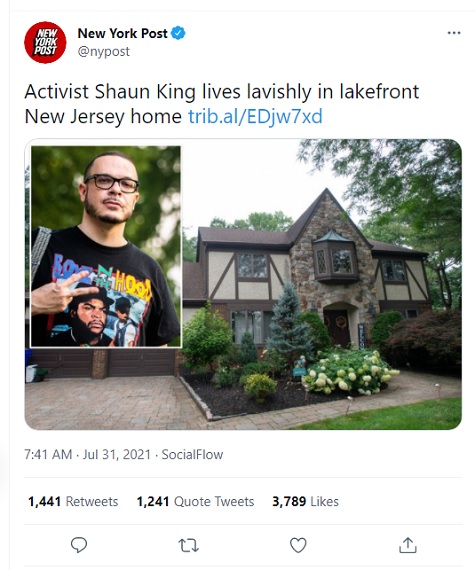
Task: Open the @nypost handle
Action: click(104, 52)
